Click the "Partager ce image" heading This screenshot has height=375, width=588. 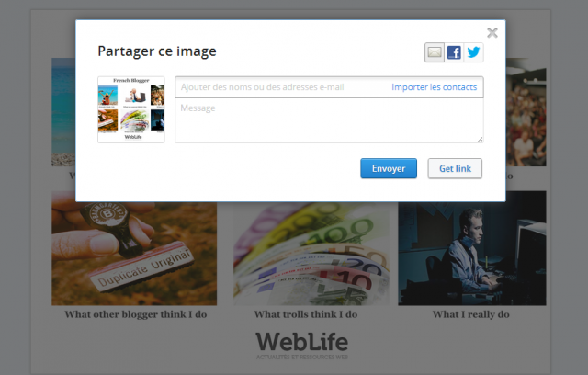[x=157, y=51]
